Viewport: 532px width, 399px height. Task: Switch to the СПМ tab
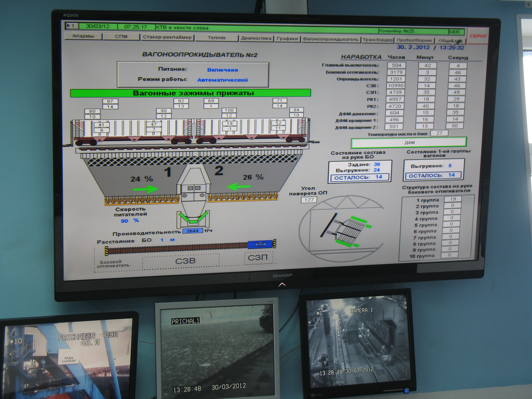(x=121, y=37)
